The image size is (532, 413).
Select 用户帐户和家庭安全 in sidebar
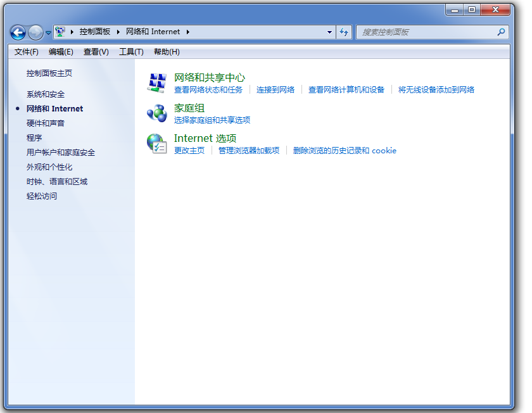pyautogui.click(x=61, y=153)
